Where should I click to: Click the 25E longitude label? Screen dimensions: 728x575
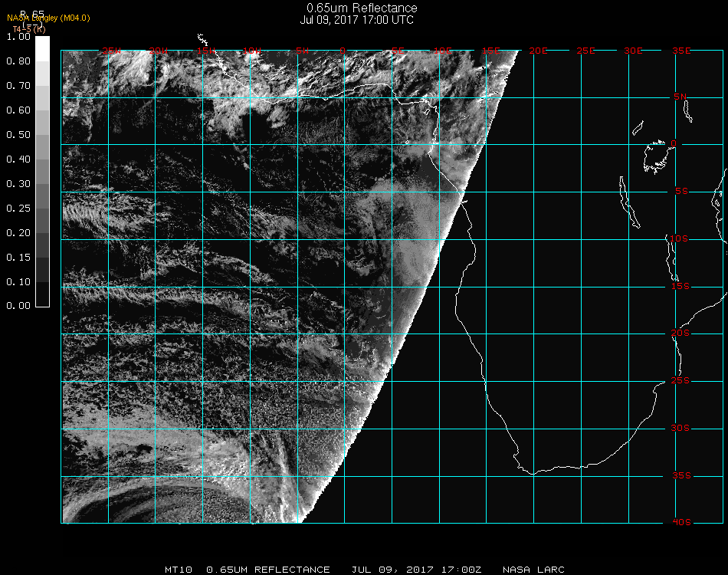coord(585,51)
